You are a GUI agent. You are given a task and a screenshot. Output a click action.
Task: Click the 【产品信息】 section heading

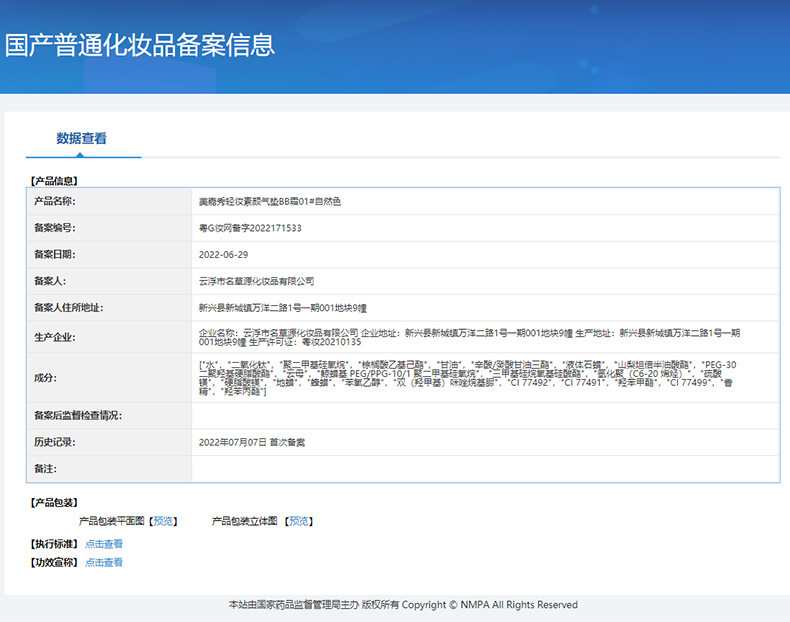[54, 181]
